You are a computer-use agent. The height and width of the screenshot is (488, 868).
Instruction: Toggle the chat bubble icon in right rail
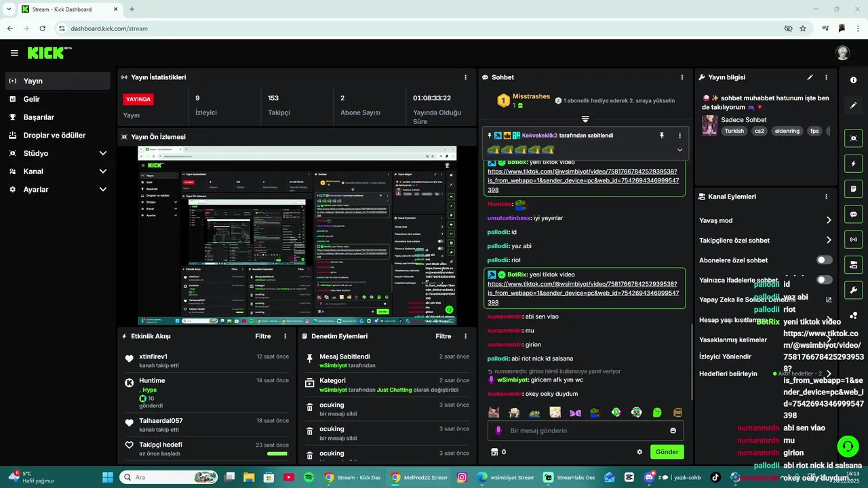coord(853,214)
